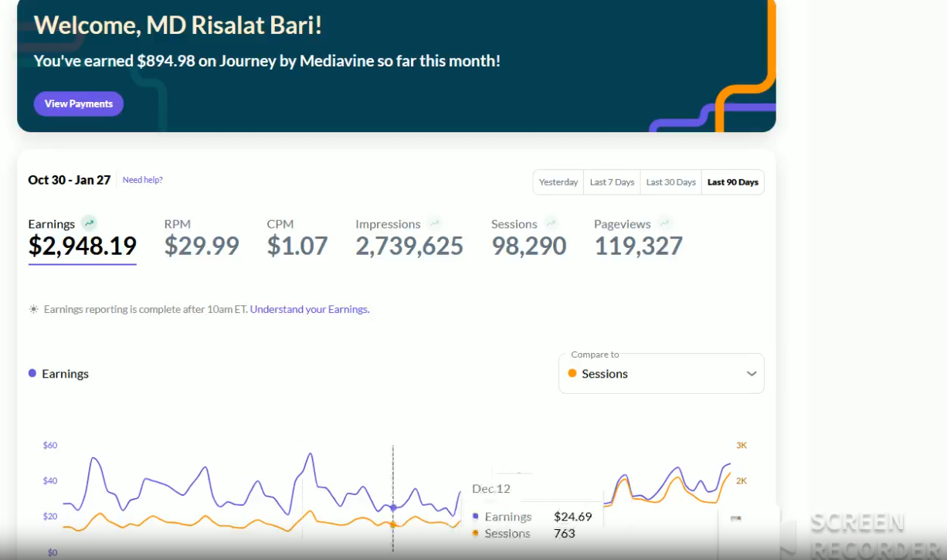Image resolution: width=947 pixels, height=560 pixels.
Task: Click the sun icon before the earnings reporting note
Action: click(33, 309)
